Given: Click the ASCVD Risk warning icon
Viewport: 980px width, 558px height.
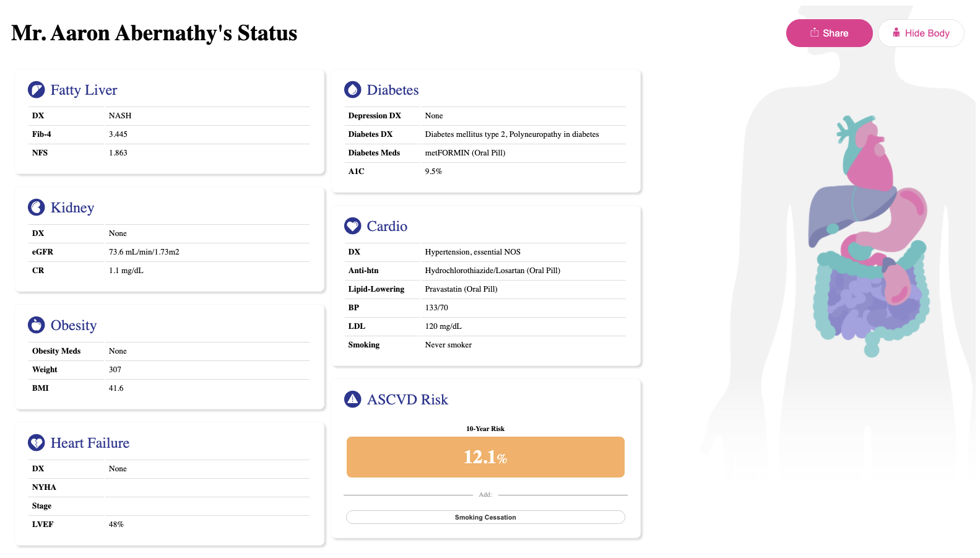Looking at the screenshot, I should [x=353, y=399].
